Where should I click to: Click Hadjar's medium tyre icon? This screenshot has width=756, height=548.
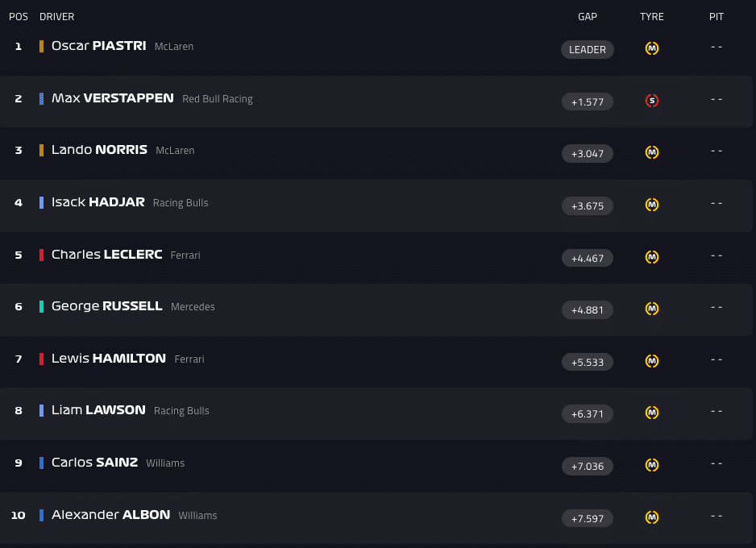[652, 205]
